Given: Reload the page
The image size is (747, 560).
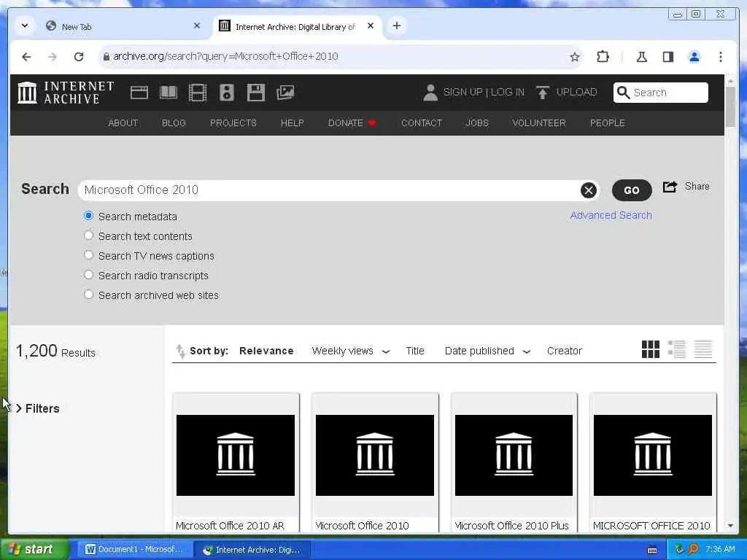Looking at the screenshot, I should pyautogui.click(x=79, y=57).
